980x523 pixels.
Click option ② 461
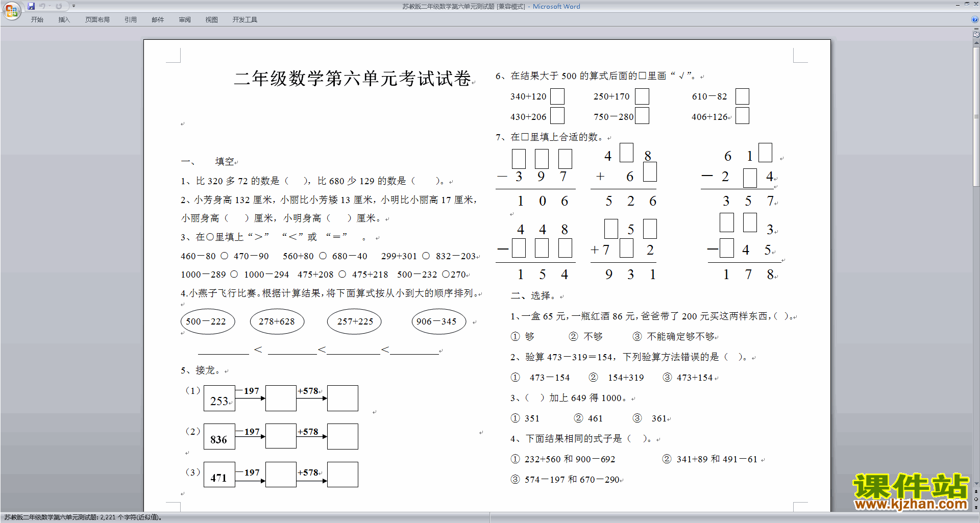pos(589,418)
